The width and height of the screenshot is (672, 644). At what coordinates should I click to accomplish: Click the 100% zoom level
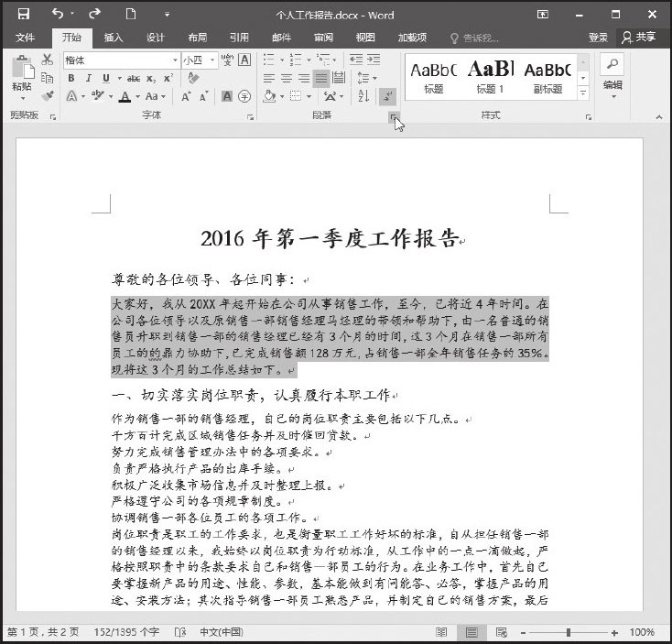click(x=642, y=632)
